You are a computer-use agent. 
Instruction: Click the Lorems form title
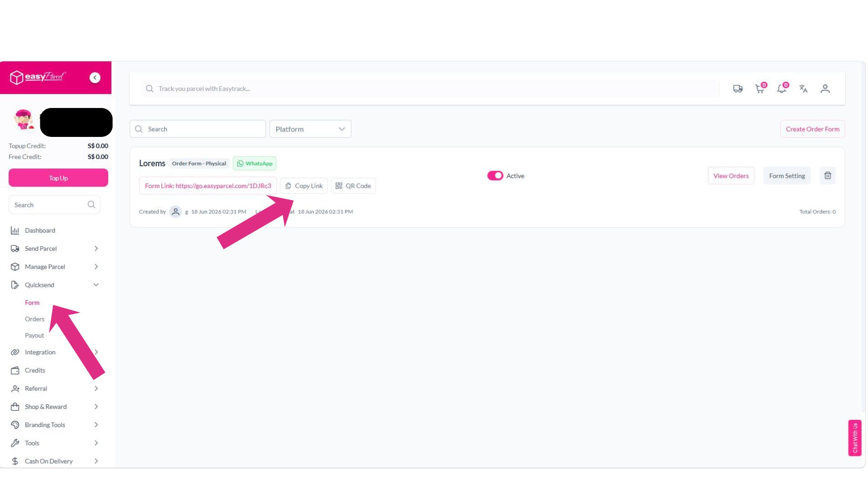(152, 163)
